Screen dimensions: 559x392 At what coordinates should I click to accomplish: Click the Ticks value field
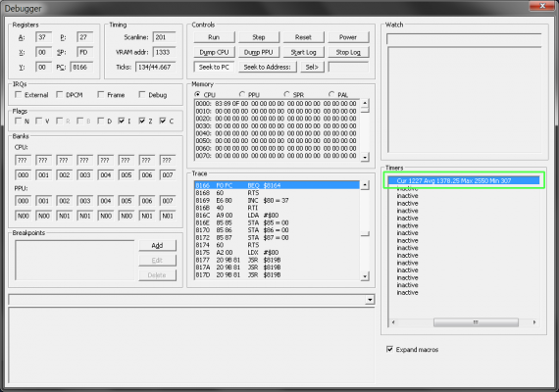click(156, 67)
